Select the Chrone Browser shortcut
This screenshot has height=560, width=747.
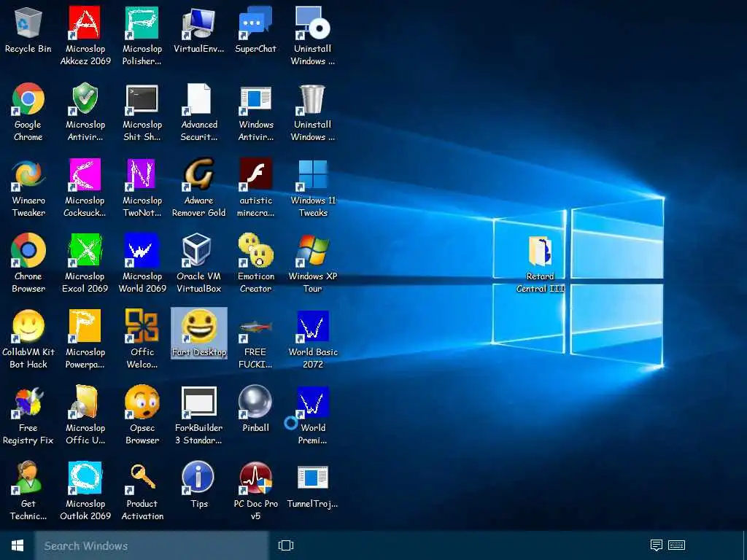tap(28, 263)
